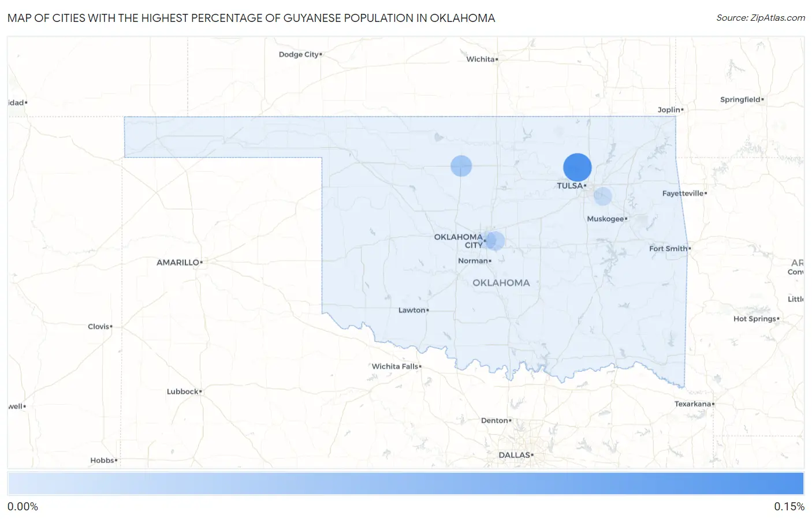Screen dimensions: 812x519
Task: Click the DALLAS label
Action: 515,455
